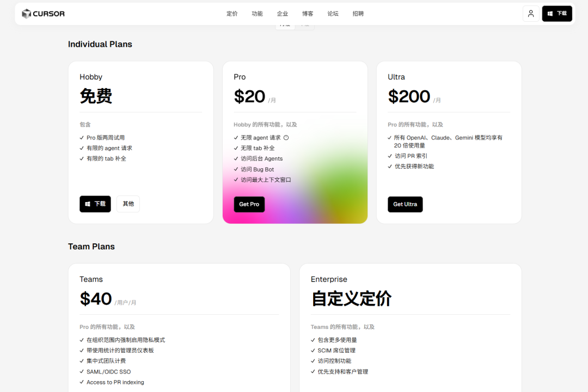Click the Get Pro button

click(x=249, y=205)
